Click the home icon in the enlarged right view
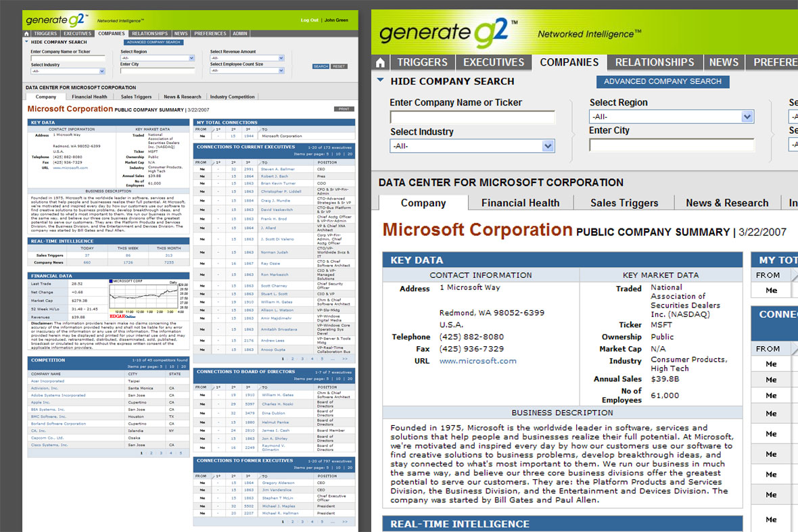This screenshot has height=532, width=798. [x=380, y=63]
